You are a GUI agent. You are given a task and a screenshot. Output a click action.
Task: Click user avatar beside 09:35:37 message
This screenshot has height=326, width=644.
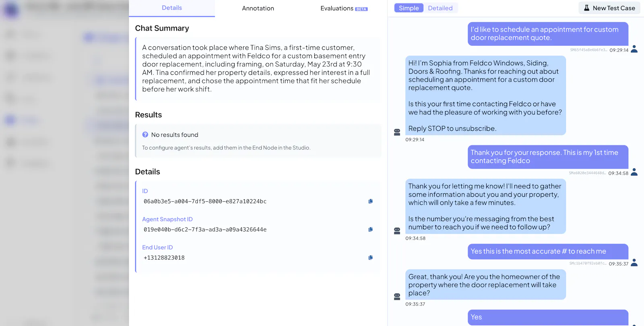pyautogui.click(x=634, y=263)
